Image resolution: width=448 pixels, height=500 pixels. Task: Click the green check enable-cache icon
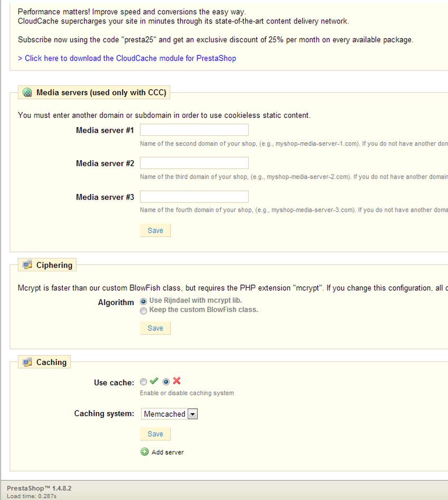click(x=154, y=381)
